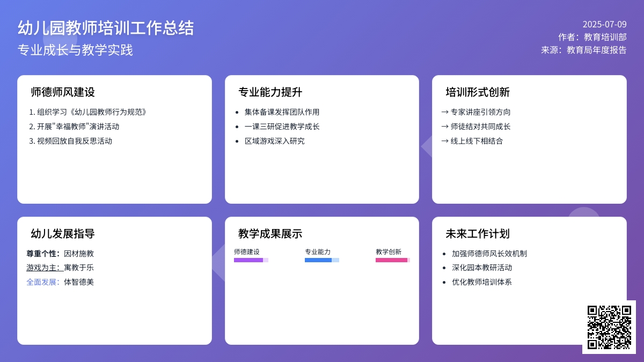Click the underlined text 游戏为主：
644x362 pixels.
[x=45, y=268]
